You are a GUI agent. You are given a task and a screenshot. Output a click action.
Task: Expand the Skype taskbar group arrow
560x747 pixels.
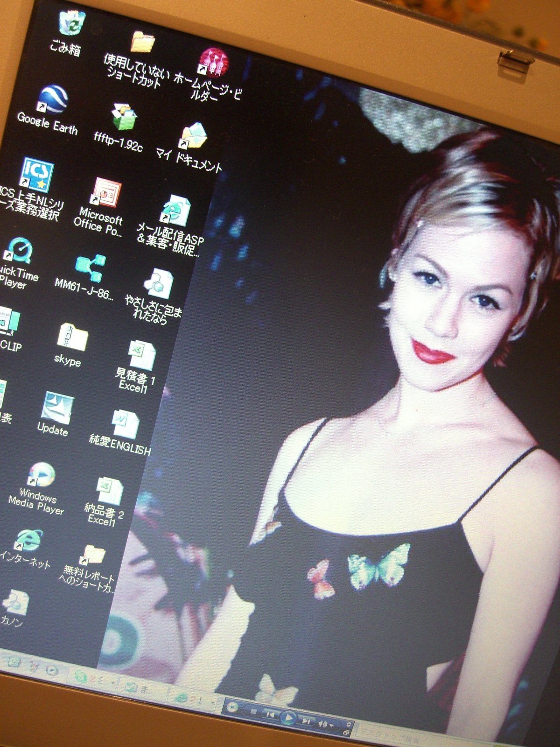(x=112, y=683)
